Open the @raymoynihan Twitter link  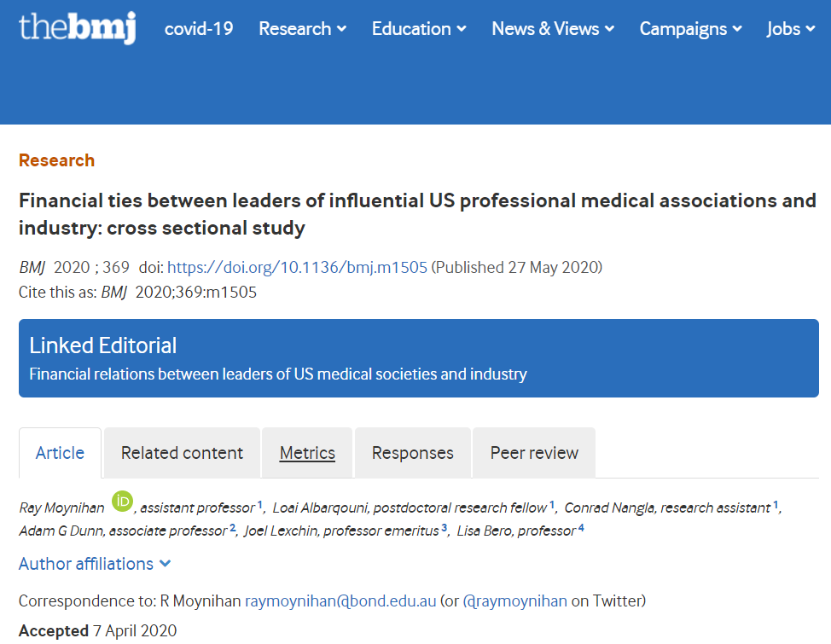[514, 600]
